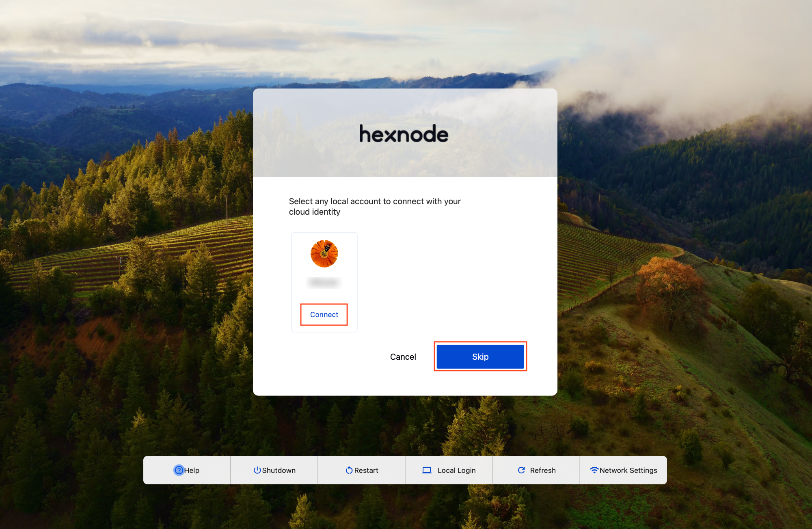
Task: Cancel the account selection dialog
Action: click(403, 357)
